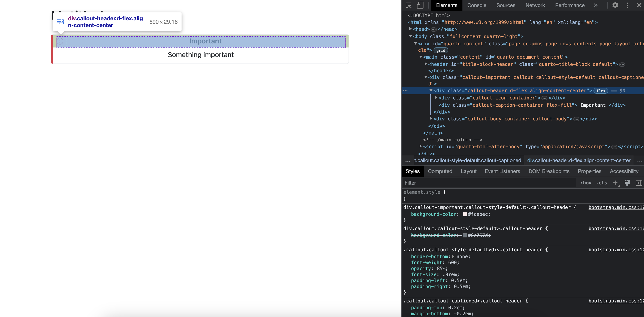Open the Sources tab

[x=505, y=5]
